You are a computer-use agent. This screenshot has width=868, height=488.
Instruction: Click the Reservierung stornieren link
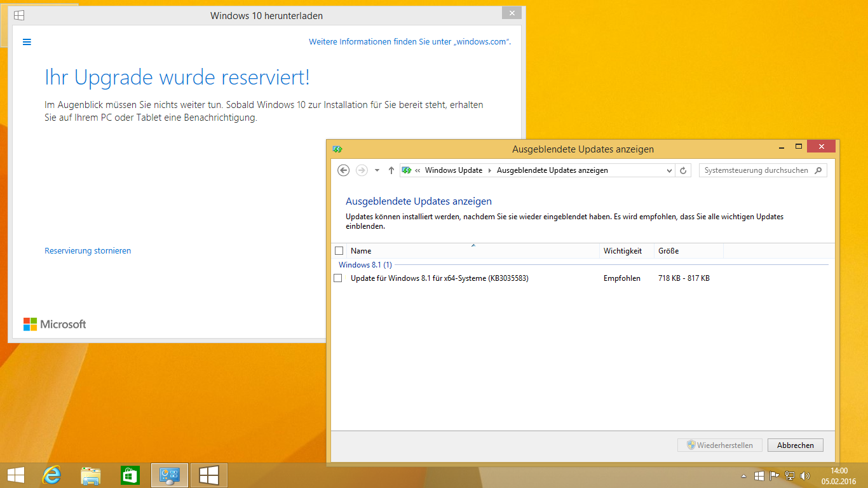point(88,251)
